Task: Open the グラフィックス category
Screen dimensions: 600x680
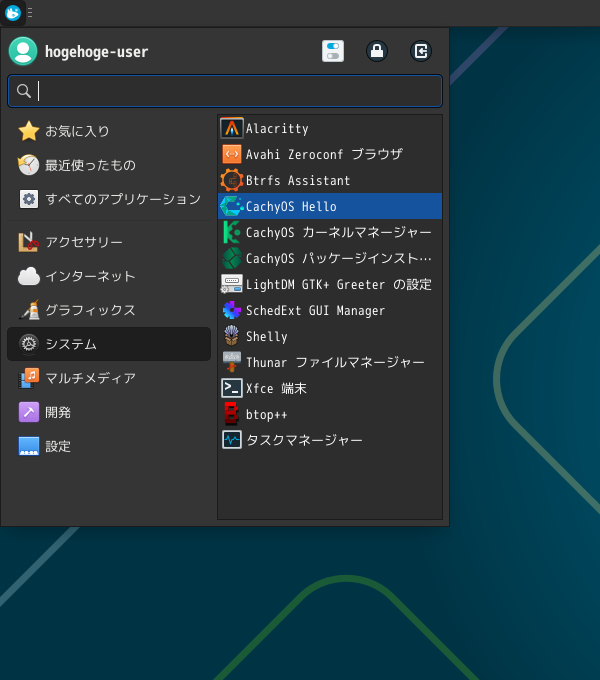Action: (x=109, y=310)
